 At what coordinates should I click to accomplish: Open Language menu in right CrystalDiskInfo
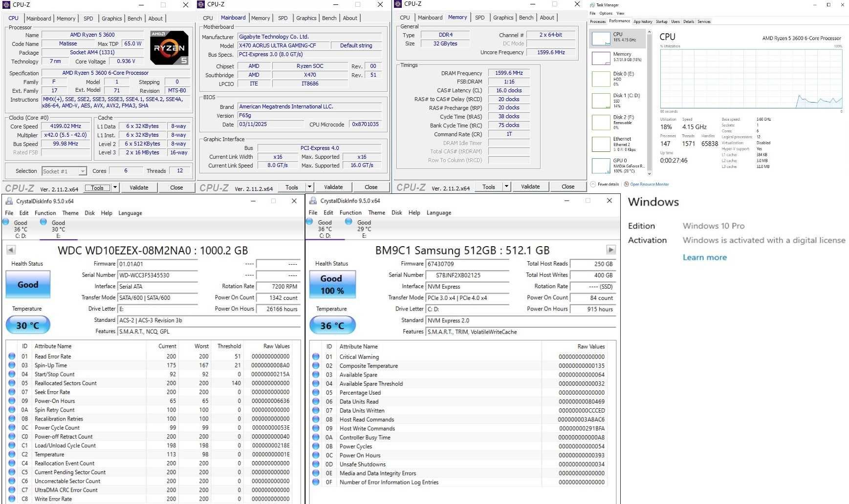pyautogui.click(x=438, y=212)
